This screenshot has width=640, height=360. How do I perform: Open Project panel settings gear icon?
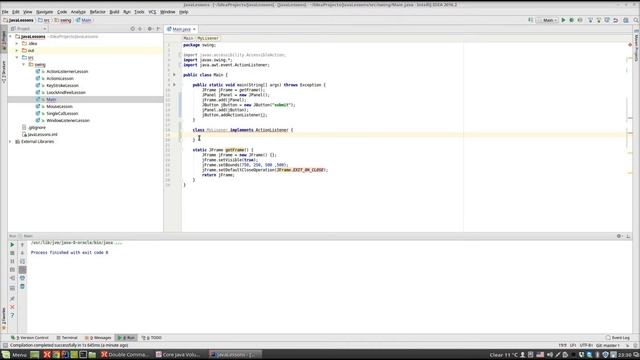coord(150,29)
